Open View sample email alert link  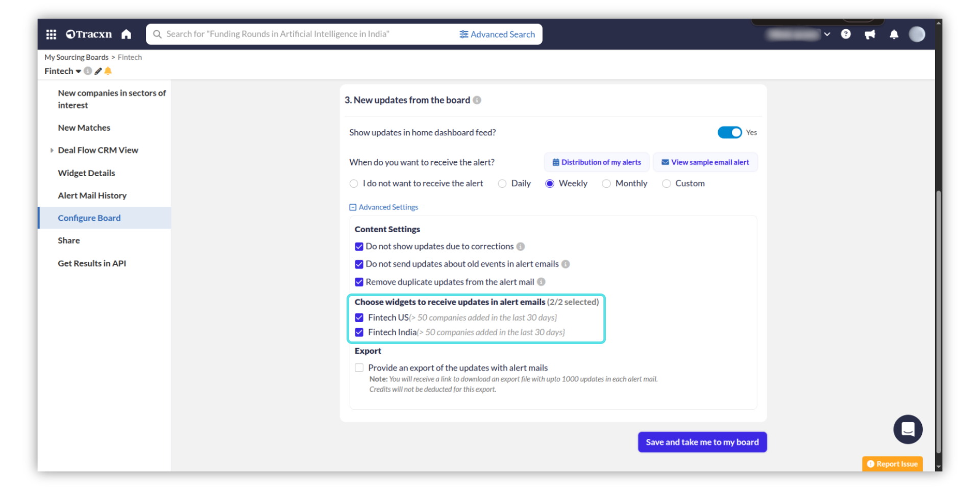click(x=705, y=162)
